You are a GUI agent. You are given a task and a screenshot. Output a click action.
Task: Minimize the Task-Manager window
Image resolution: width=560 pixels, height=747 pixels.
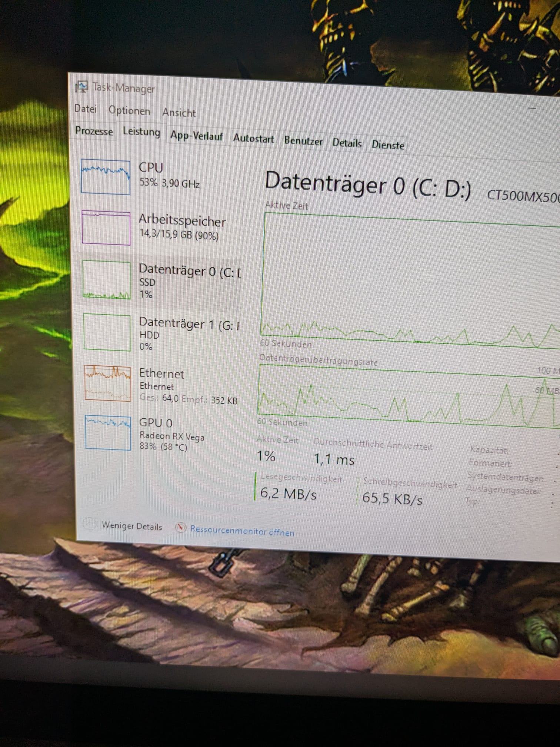coord(532,108)
